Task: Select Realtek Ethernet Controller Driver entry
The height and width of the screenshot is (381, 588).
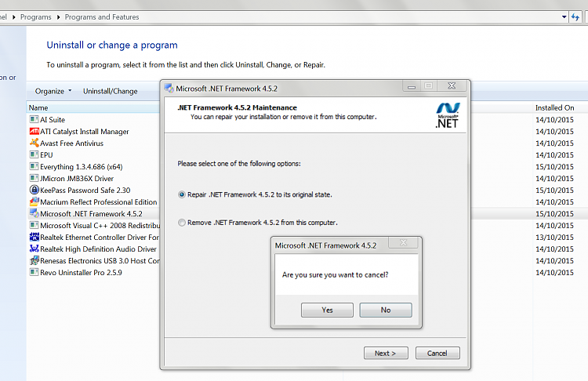Action: (100, 237)
